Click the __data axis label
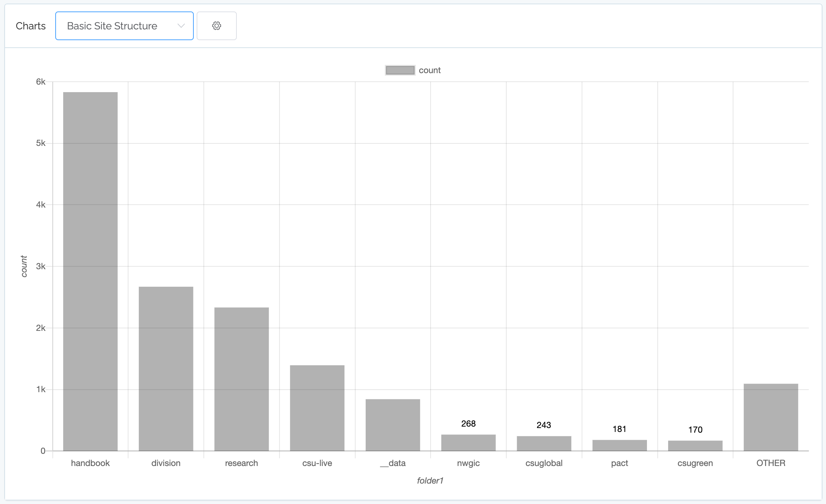Image resolution: width=826 pixels, height=504 pixels. tap(393, 463)
